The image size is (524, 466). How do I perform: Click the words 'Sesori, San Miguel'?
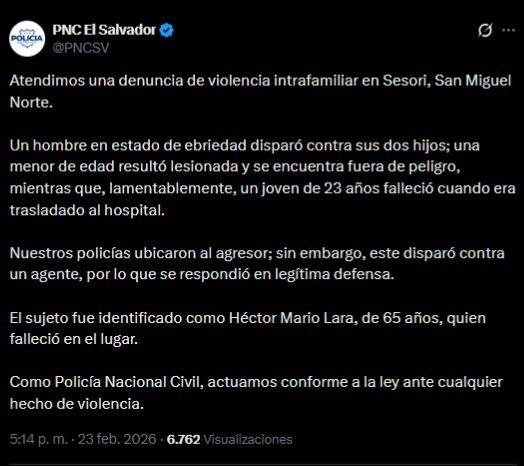coord(447,81)
